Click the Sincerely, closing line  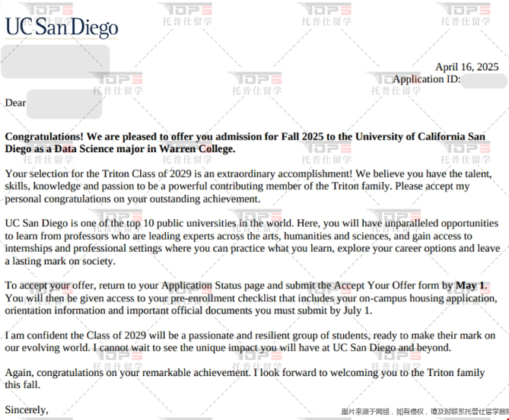point(27,410)
